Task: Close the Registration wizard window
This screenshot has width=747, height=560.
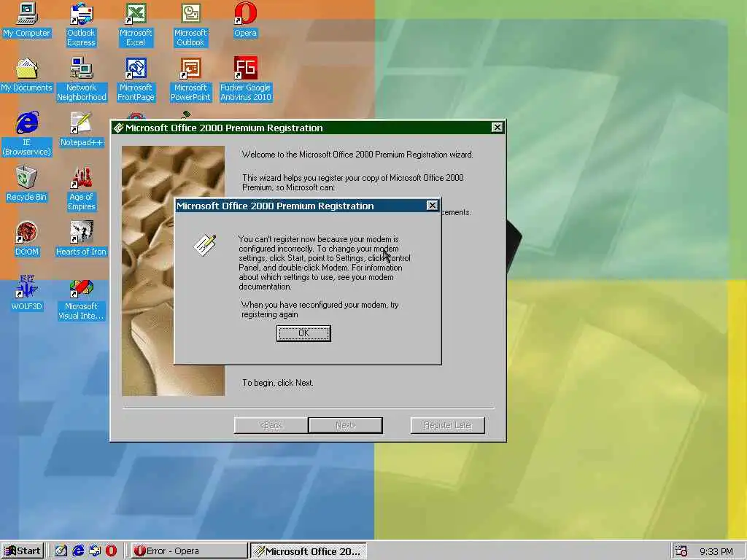Action: pos(497,127)
